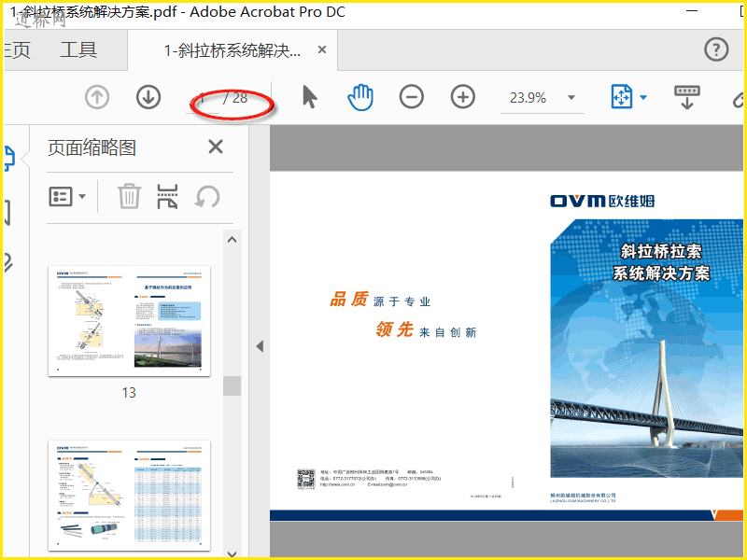Click the fit page view icon
The height and width of the screenshot is (560, 747).
[x=622, y=97]
